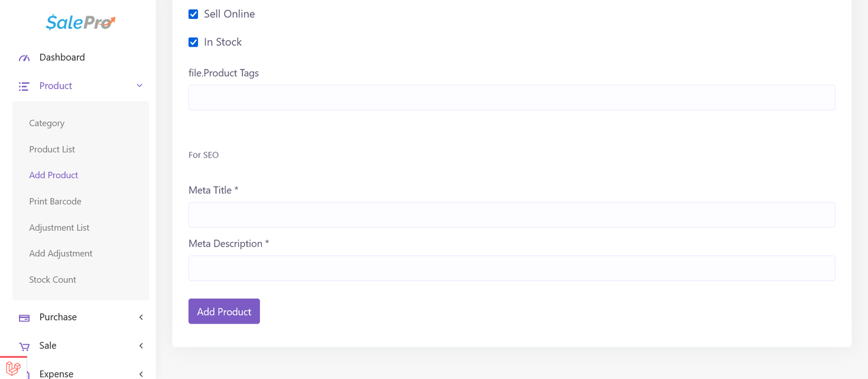
Task: Expand the Sale menu arrow
Action: pyautogui.click(x=141, y=346)
